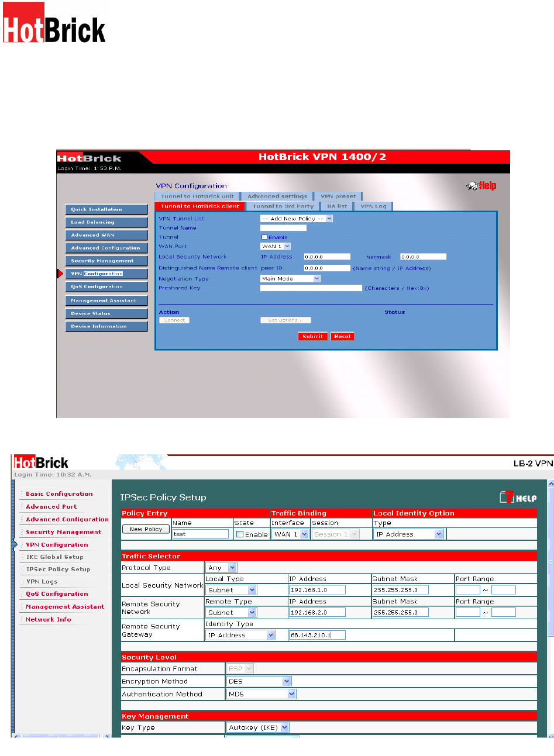Viewport: 554px width, 756px height.
Task: Open the HELP icon in IPSec Policy Setup
Action: pos(518,498)
